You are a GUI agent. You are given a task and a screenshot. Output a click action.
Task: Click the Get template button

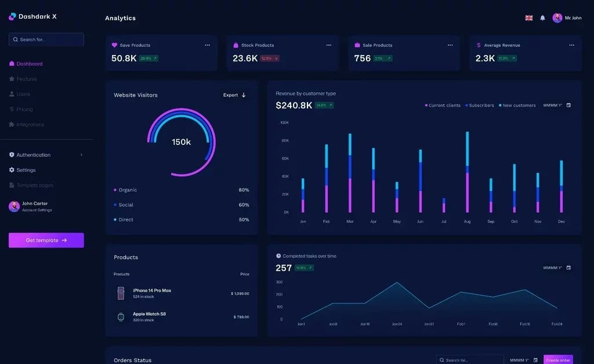pyautogui.click(x=46, y=240)
